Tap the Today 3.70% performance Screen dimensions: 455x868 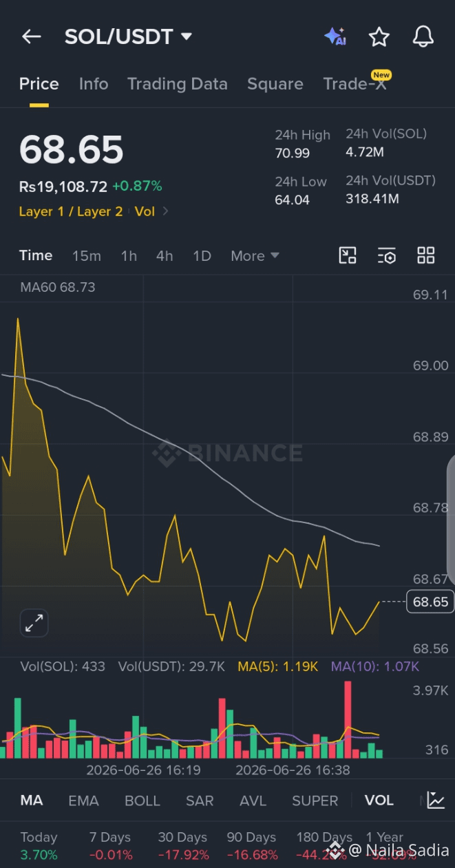pos(39,846)
